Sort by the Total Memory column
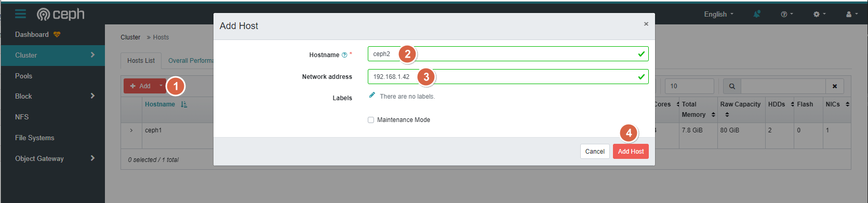 click(x=698, y=110)
